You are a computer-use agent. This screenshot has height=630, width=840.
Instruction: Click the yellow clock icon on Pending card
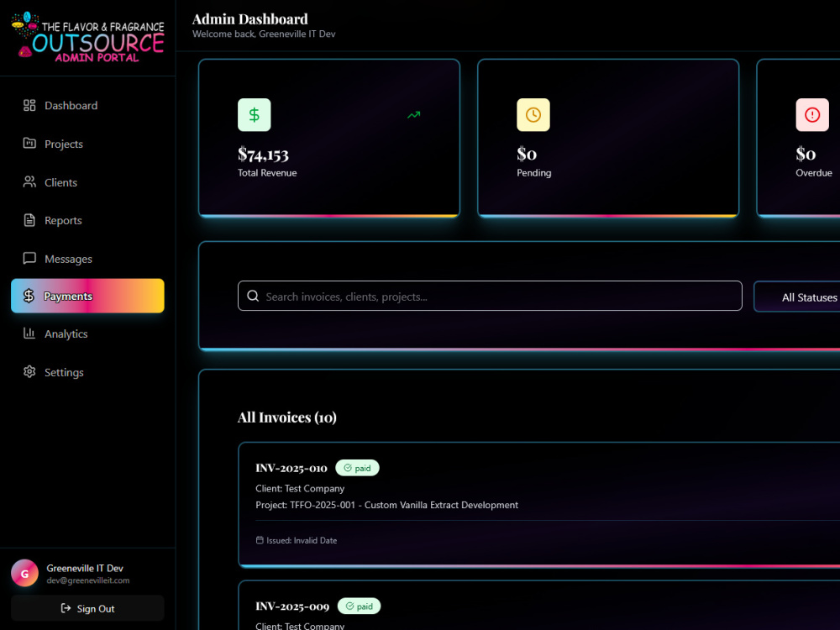click(533, 114)
